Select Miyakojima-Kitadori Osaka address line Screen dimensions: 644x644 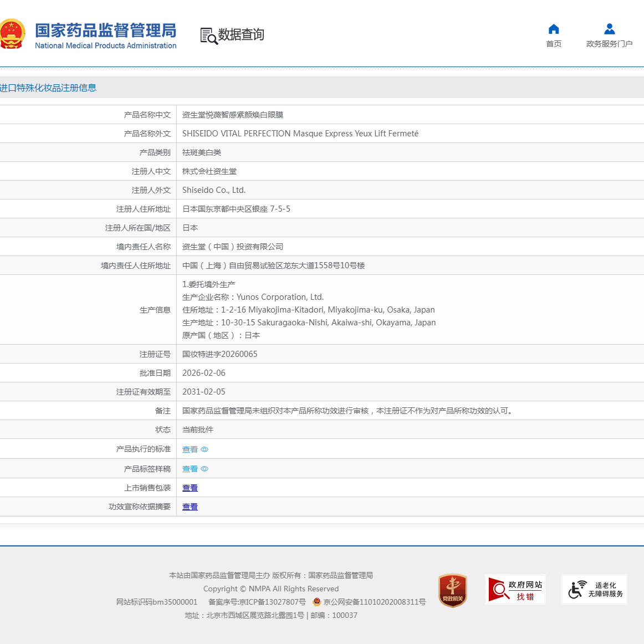[x=309, y=310]
